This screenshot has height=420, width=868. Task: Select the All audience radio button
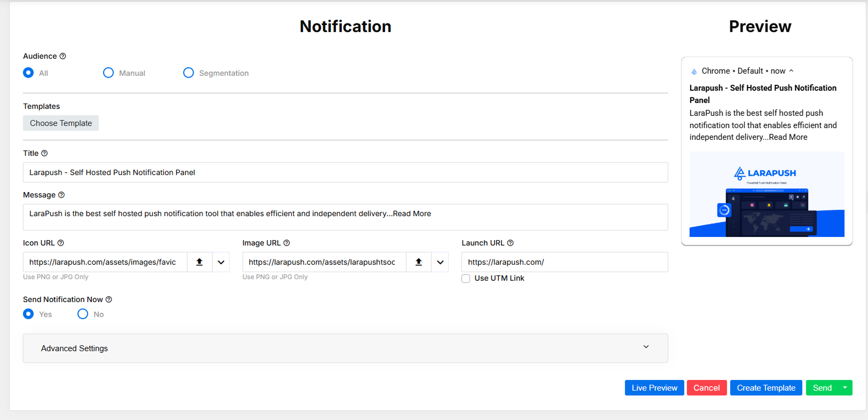pyautogui.click(x=28, y=73)
